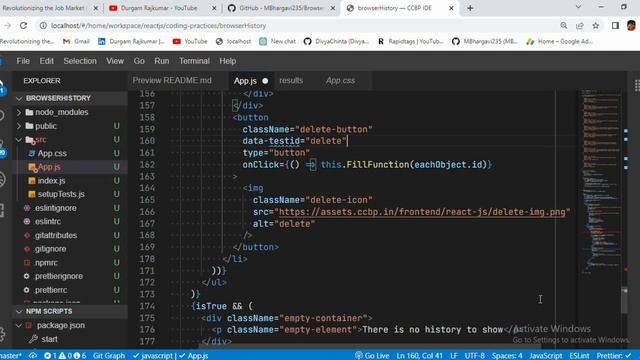This screenshot has width=640, height=360.
Task: Open a new browser tab with plus
Action: (470, 8)
